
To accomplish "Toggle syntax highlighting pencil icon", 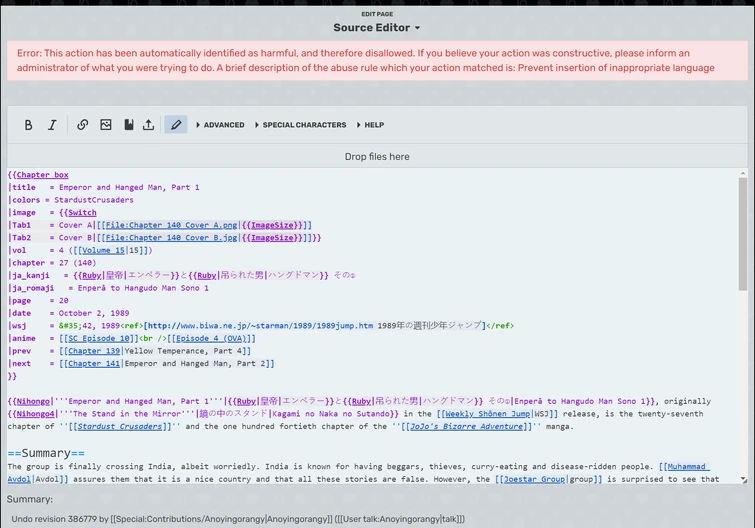I will click(176, 125).
